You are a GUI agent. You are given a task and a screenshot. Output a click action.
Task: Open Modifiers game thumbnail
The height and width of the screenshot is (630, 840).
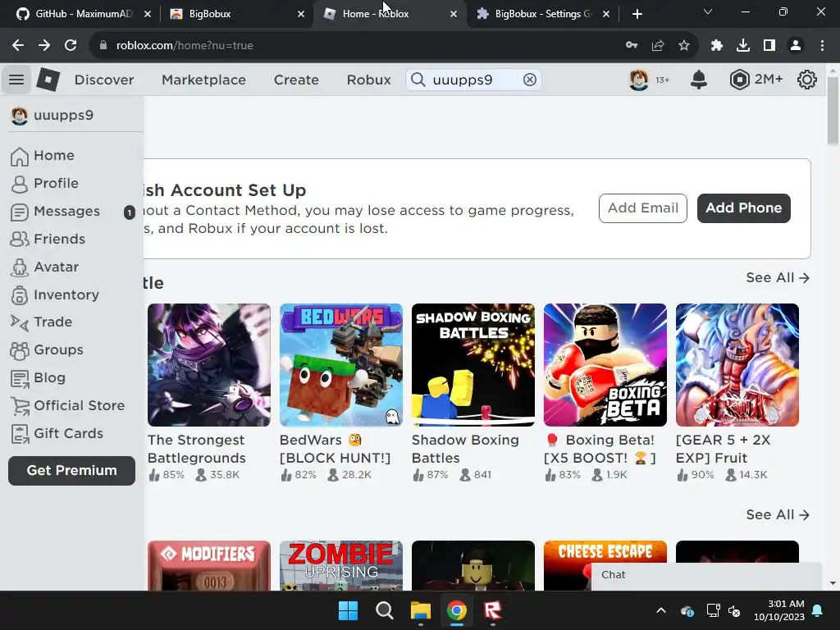coord(209,565)
